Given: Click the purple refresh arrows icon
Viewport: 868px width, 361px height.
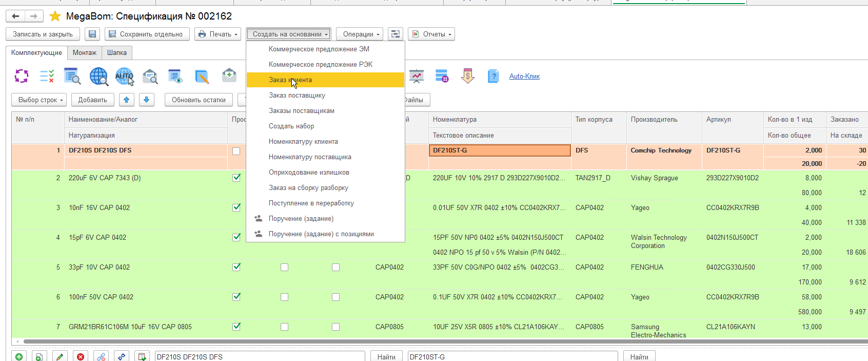Looking at the screenshot, I should point(22,77).
